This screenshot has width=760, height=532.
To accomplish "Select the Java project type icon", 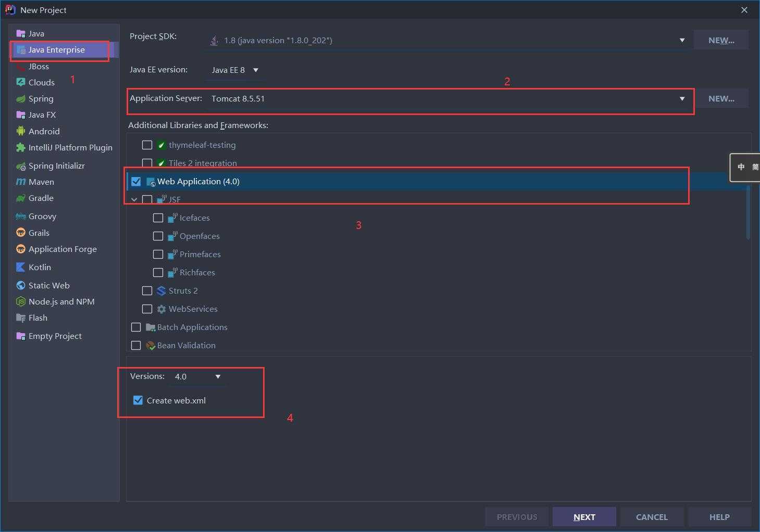I will click(x=21, y=33).
